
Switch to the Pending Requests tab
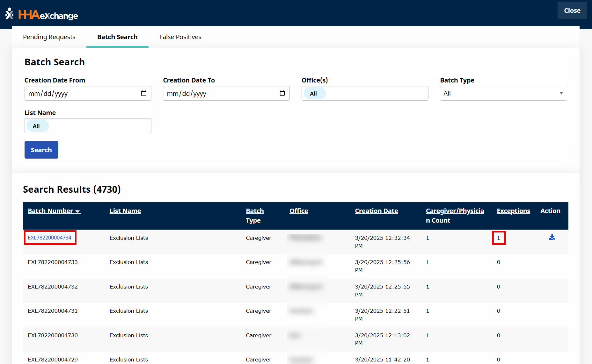click(x=49, y=37)
